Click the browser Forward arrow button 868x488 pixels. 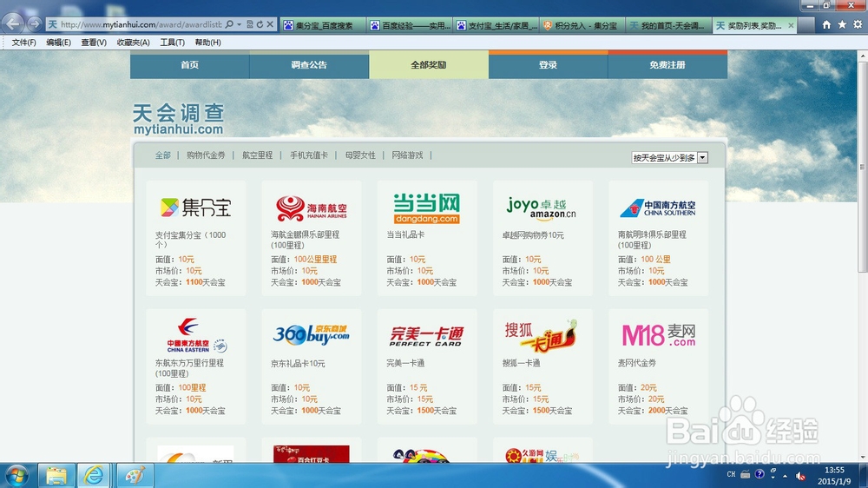(x=35, y=23)
